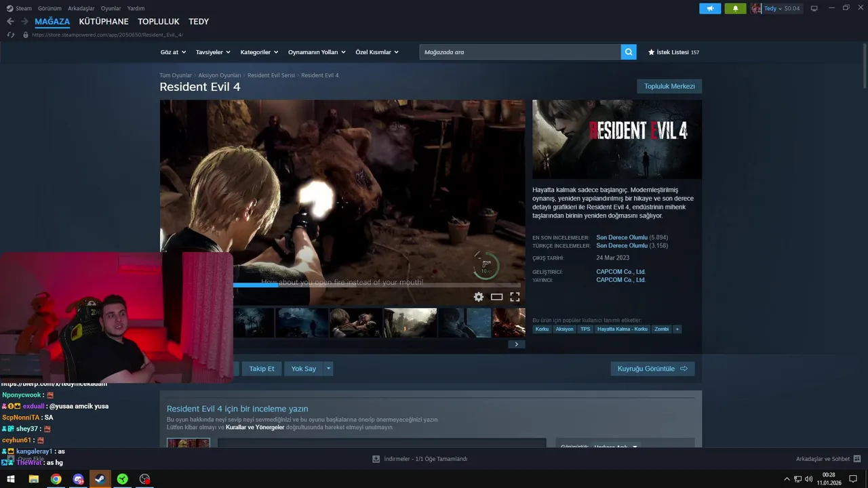Image resolution: width=868 pixels, height=488 pixels.
Task: Follow the Resident Evil Serisi breadcrumb
Action: click(271, 75)
